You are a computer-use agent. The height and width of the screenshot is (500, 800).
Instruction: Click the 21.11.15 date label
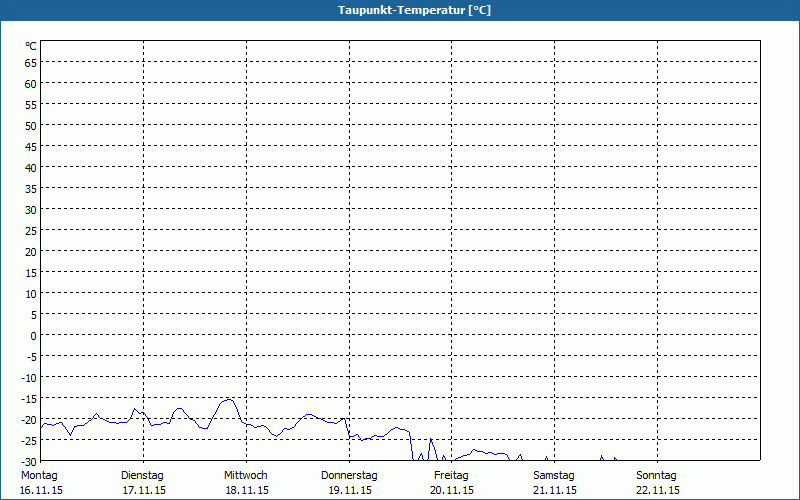(555, 491)
